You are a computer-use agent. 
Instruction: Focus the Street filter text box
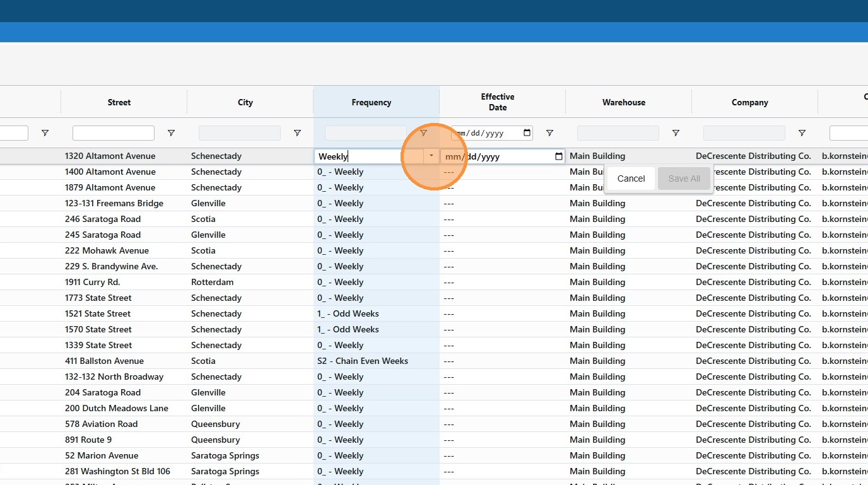[x=114, y=133]
